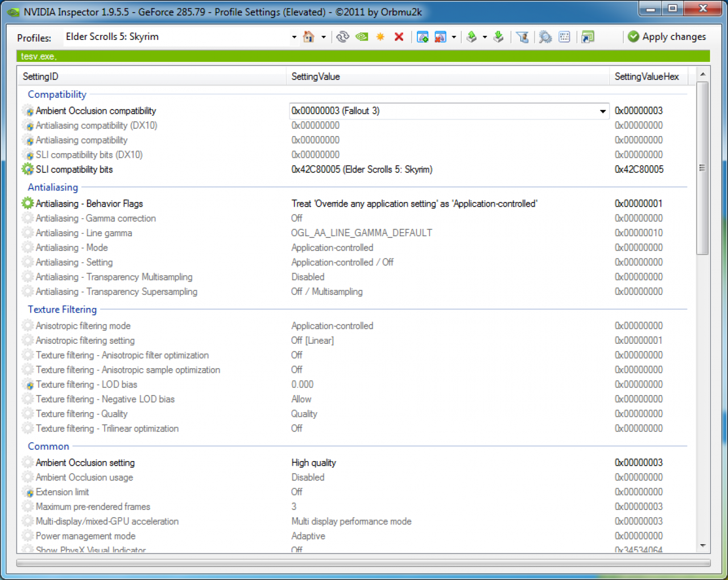Click the refresh arrows toolbar icon
Viewport: 728px width, 580px height.
click(x=342, y=37)
